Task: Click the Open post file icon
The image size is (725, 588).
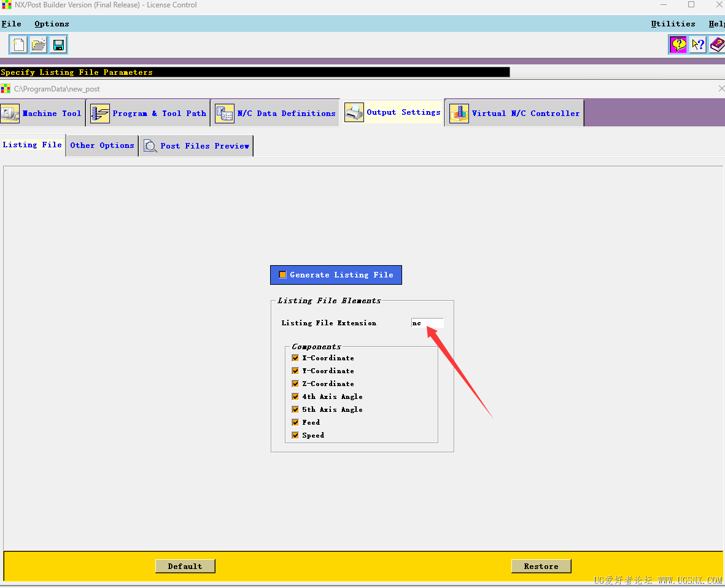Action: coord(39,45)
